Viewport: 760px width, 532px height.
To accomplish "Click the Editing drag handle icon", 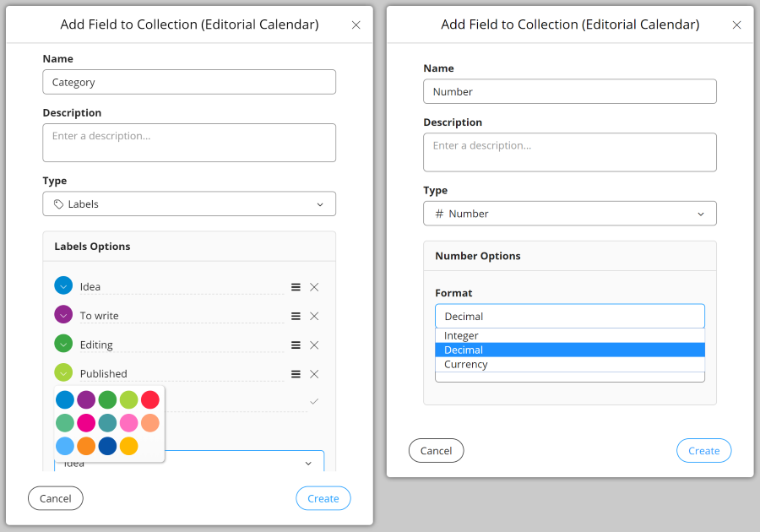I will click(296, 345).
